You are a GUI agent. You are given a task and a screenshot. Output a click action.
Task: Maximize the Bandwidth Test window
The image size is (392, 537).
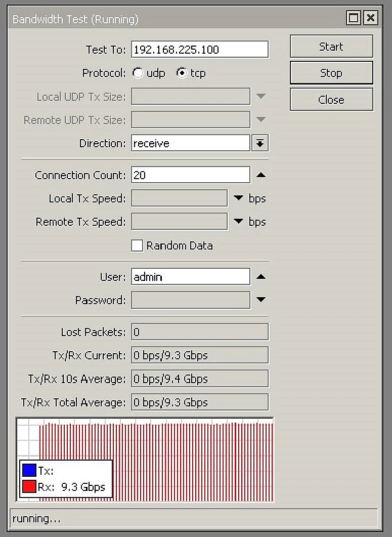click(354, 19)
